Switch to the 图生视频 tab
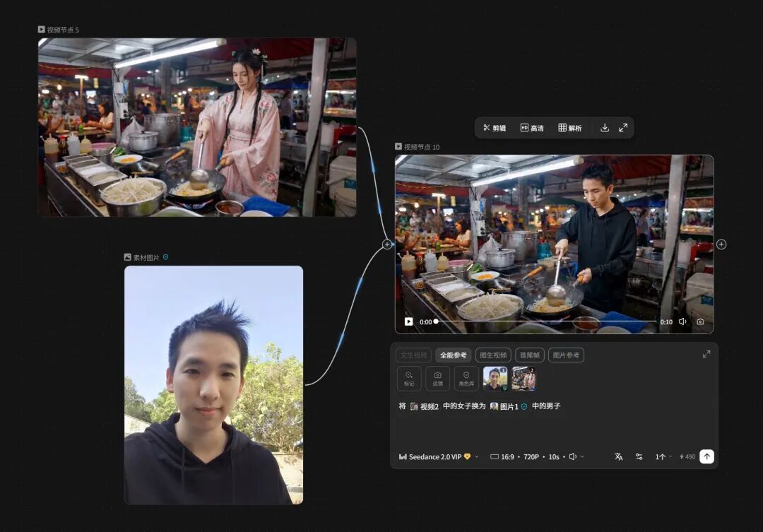The height and width of the screenshot is (532, 763). 495,355
